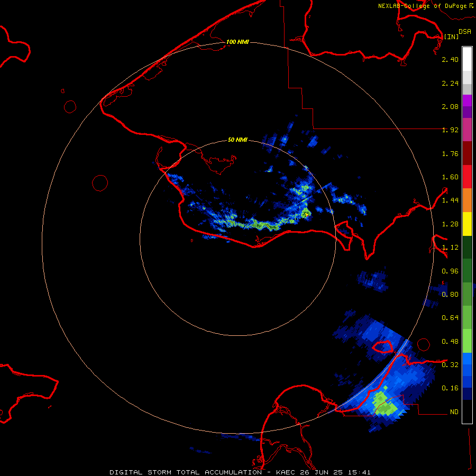Click the white swatch atop the color scale
Screen dimensions: 476x476
tap(467, 59)
